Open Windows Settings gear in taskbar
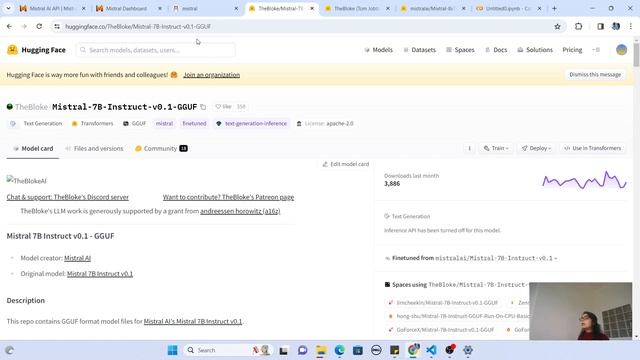 pos(468,350)
